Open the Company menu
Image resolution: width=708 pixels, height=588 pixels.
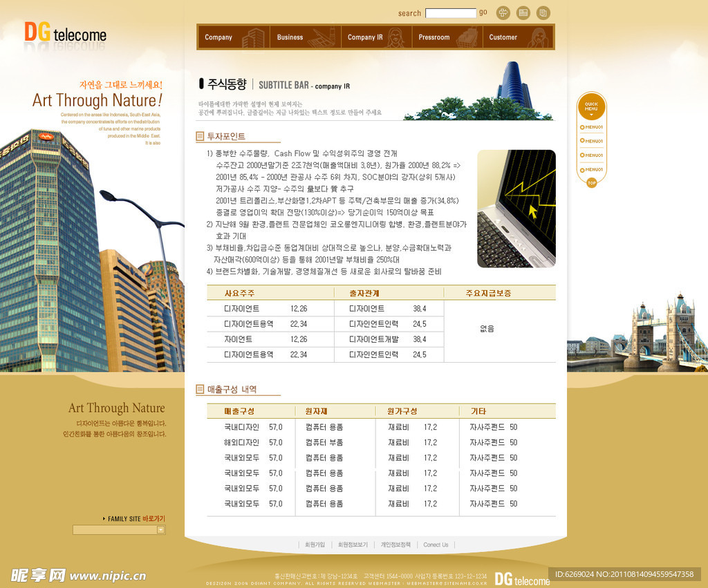click(x=219, y=37)
